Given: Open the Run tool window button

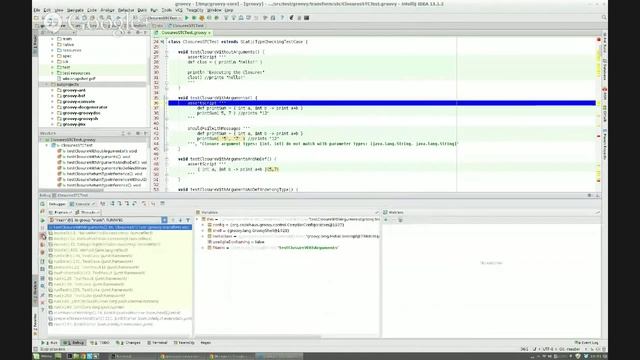Looking at the screenshot, I should 49,343.
